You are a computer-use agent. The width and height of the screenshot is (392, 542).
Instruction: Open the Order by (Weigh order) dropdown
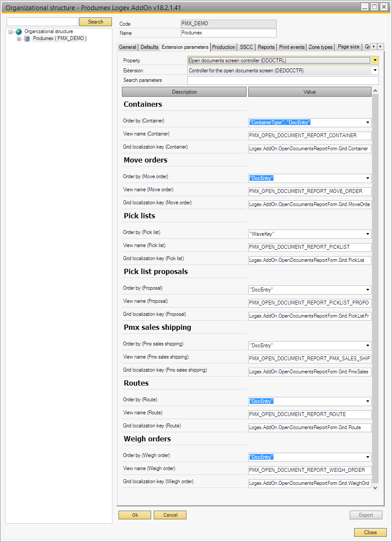(x=367, y=457)
